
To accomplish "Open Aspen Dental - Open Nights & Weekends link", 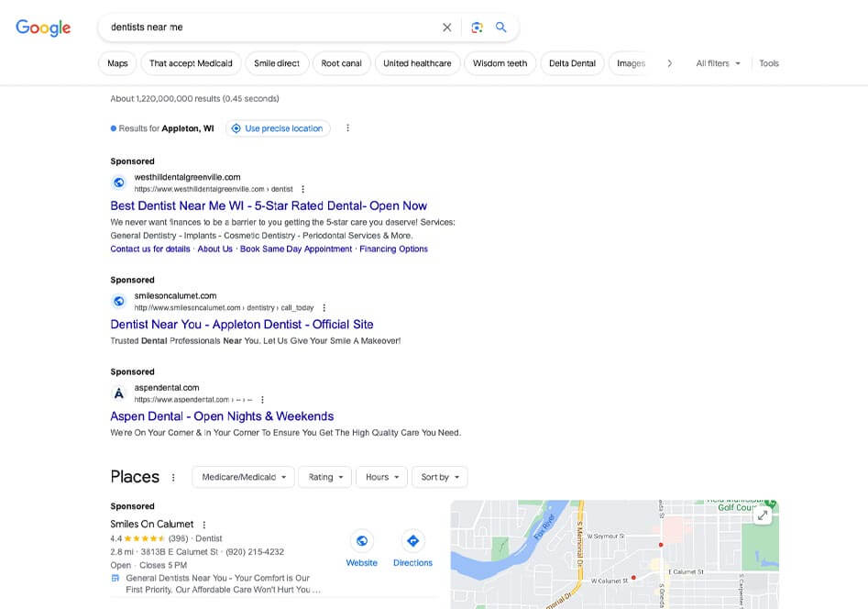I will point(222,416).
